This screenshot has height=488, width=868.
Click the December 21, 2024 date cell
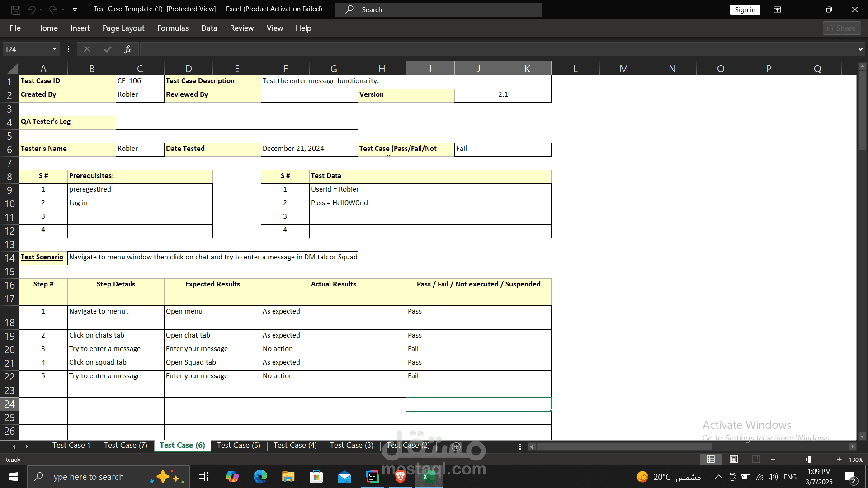(309, 149)
